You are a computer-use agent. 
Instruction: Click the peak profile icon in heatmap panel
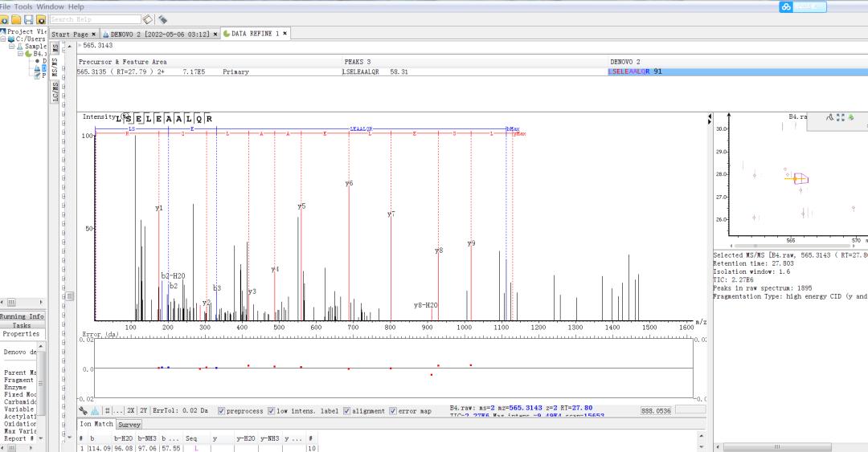tap(831, 117)
